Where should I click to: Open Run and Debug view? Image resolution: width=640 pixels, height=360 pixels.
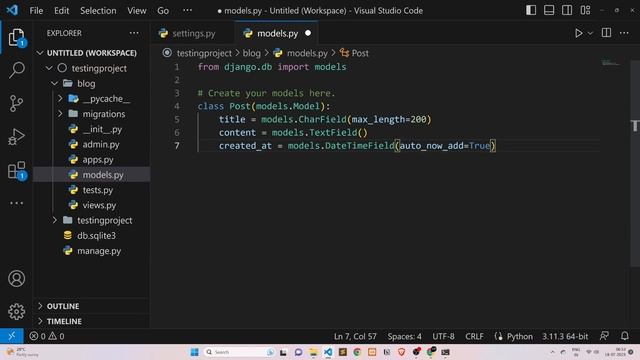[16, 137]
